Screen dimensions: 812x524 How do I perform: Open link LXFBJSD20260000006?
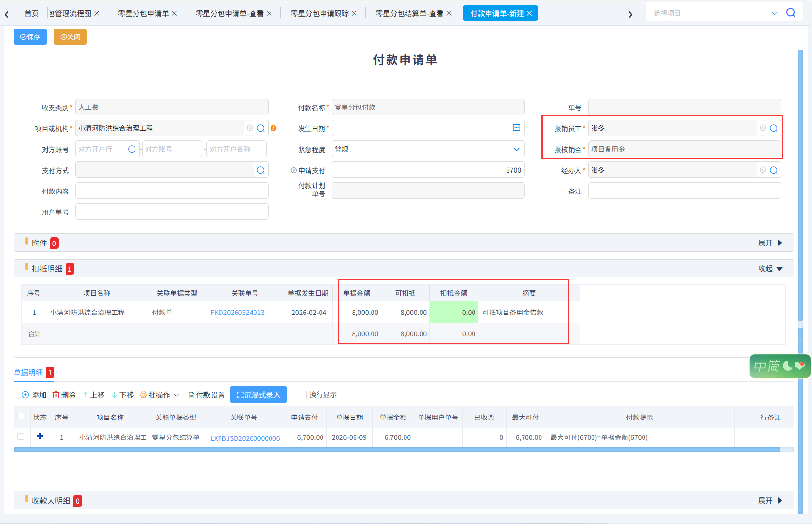coord(245,438)
